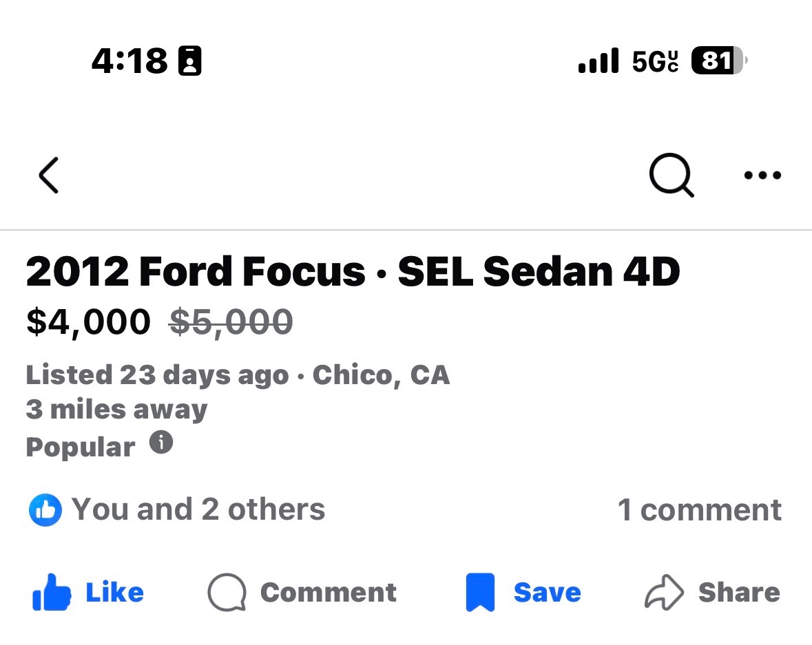Tap the share arrow icon
The width and height of the screenshot is (812, 645).
click(x=664, y=593)
